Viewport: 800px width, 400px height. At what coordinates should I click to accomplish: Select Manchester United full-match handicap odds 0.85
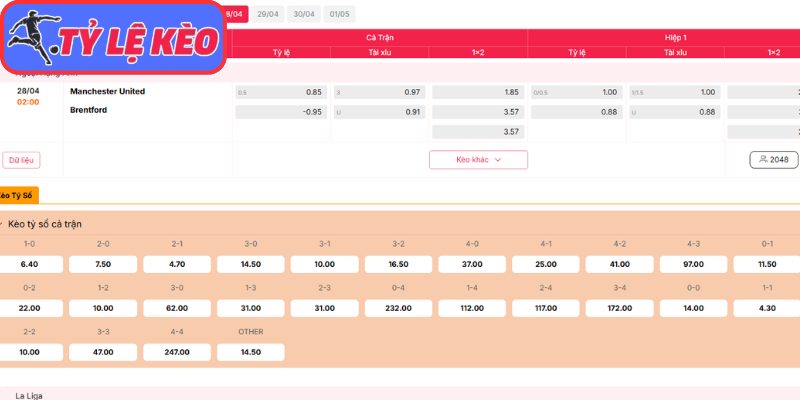pos(279,92)
